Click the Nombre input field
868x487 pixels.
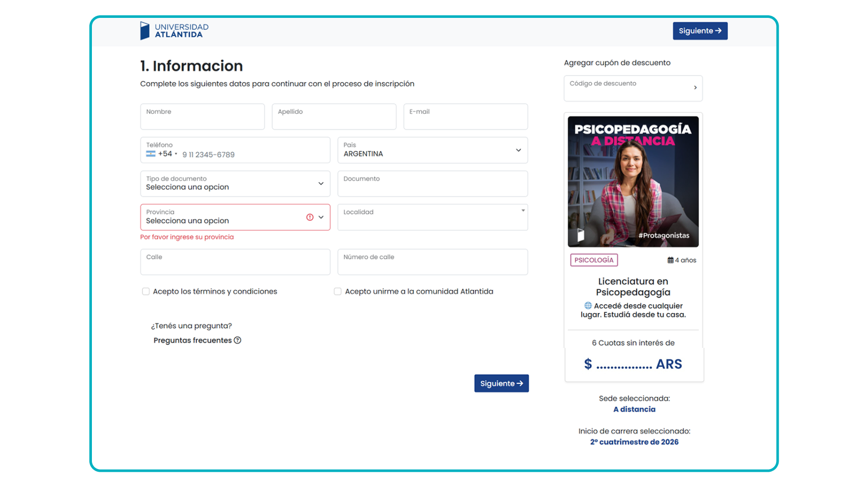tap(203, 117)
